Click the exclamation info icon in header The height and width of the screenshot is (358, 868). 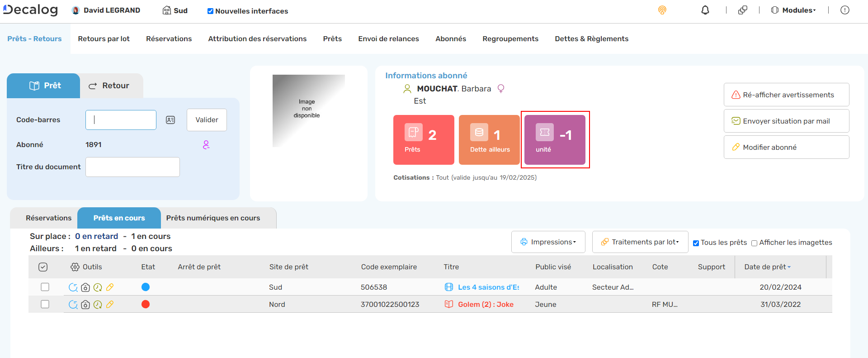[844, 10]
